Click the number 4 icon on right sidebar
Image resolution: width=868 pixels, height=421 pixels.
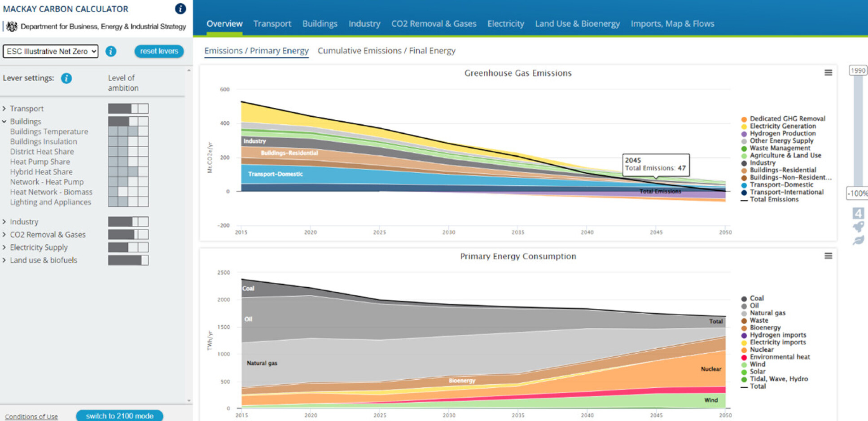coord(858,213)
